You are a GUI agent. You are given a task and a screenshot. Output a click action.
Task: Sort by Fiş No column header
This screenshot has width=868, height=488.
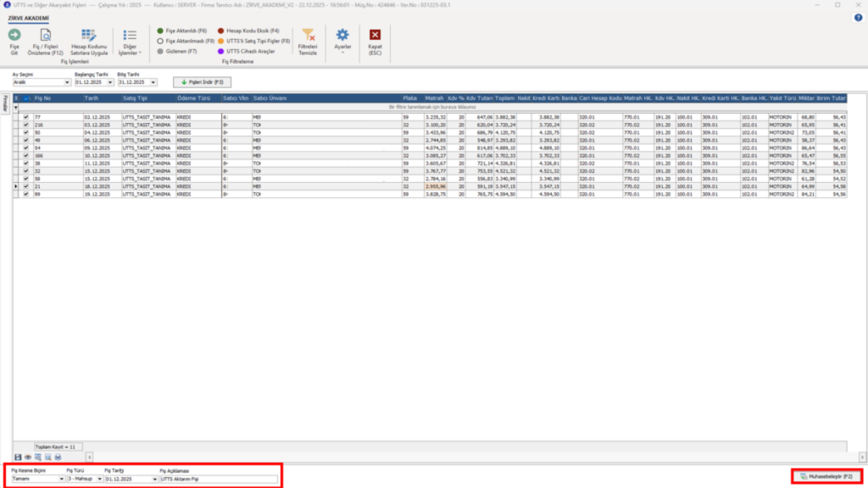[58, 98]
